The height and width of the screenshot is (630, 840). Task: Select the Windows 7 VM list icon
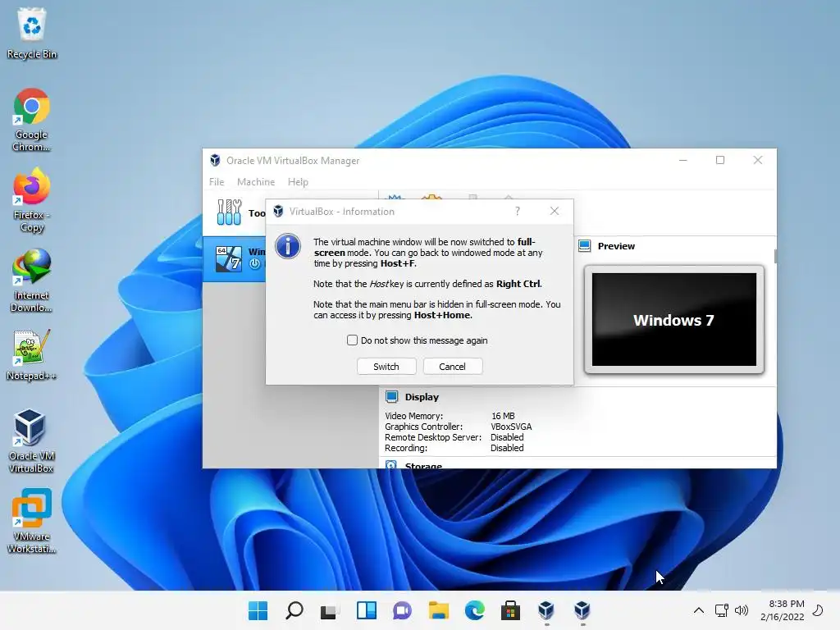(229, 258)
